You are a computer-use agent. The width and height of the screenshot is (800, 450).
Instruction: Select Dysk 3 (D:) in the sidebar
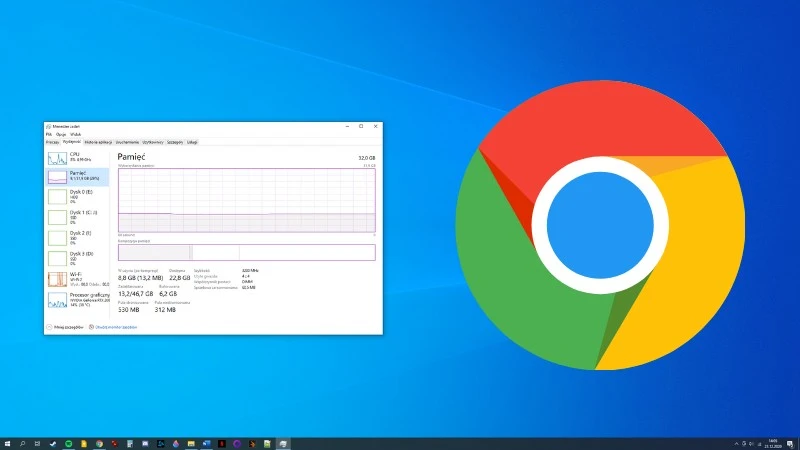click(78, 258)
